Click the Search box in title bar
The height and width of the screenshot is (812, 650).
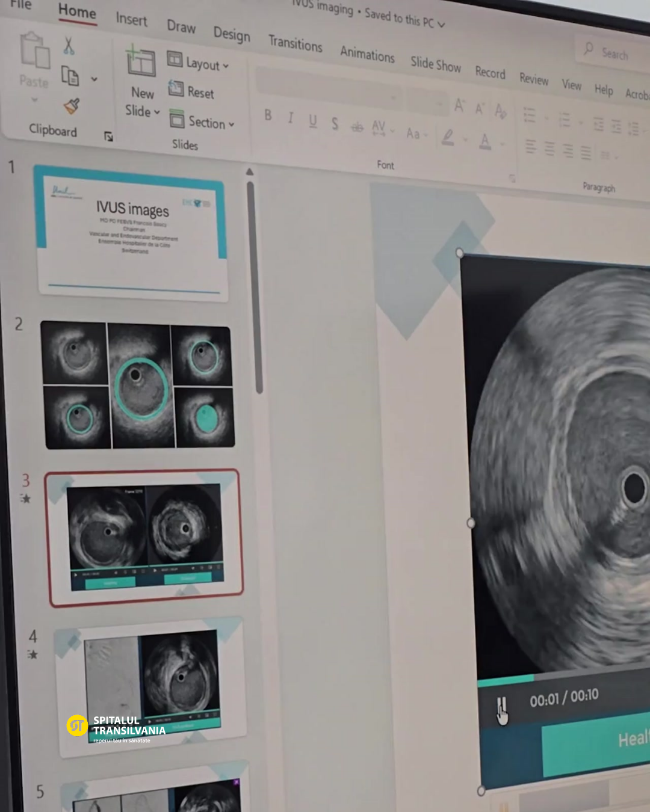(x=614, y=54)
